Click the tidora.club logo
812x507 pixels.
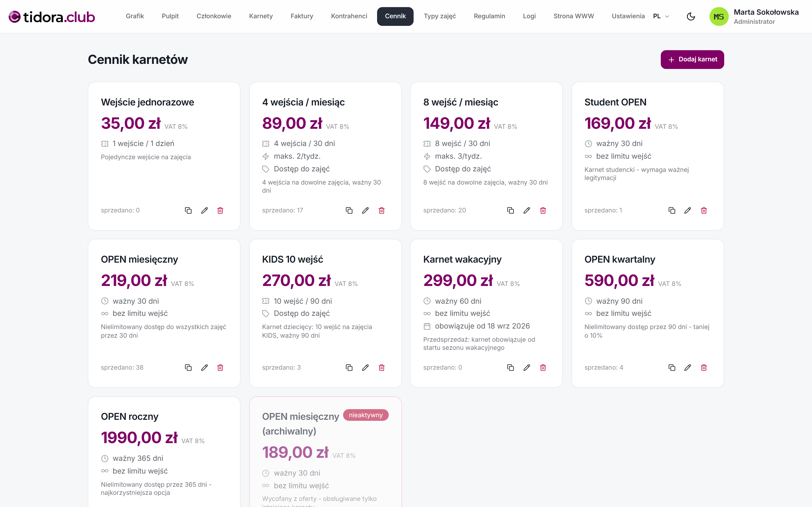coord(52,16)
